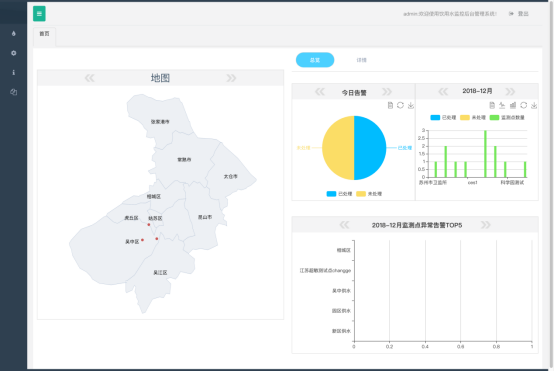
Task: Download the 2018-12月 bar chart image
Action: (x=534, y=105)
